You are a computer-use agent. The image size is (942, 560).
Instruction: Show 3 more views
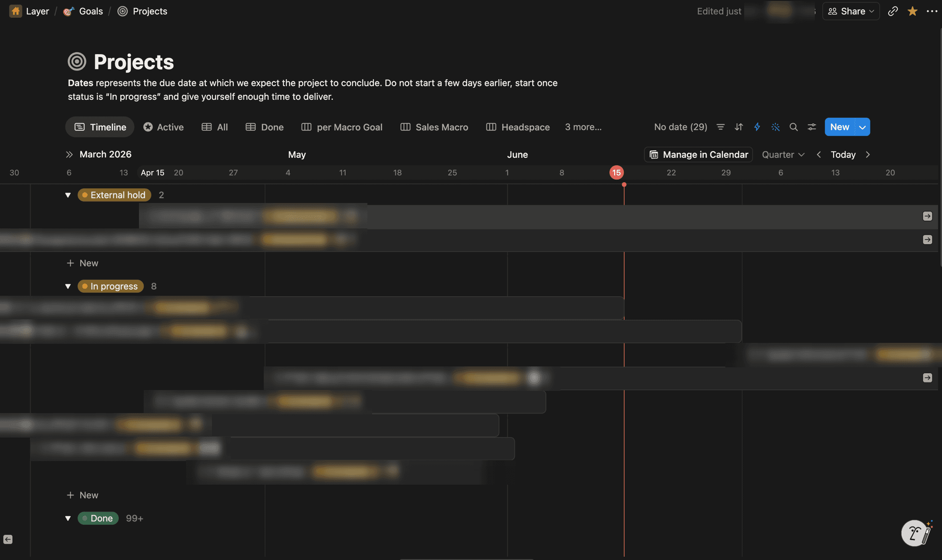[583, 127]
